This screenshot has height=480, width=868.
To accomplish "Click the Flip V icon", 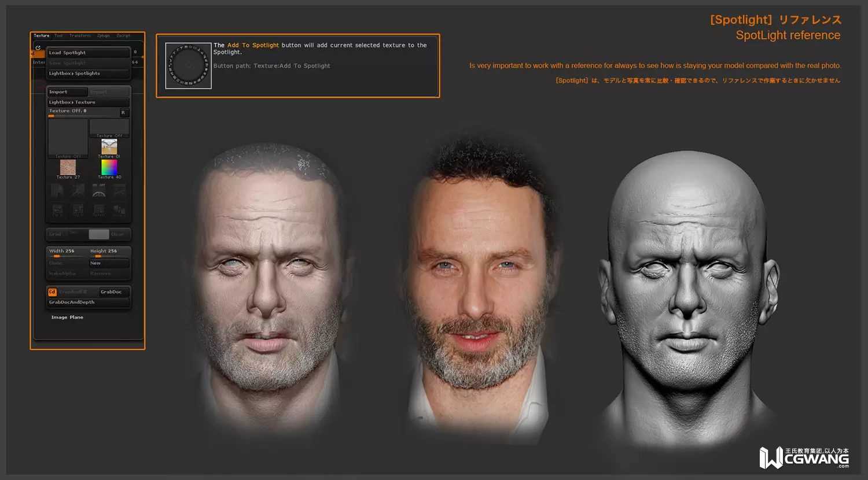I will pyautogui.click(x=78, y=210).
